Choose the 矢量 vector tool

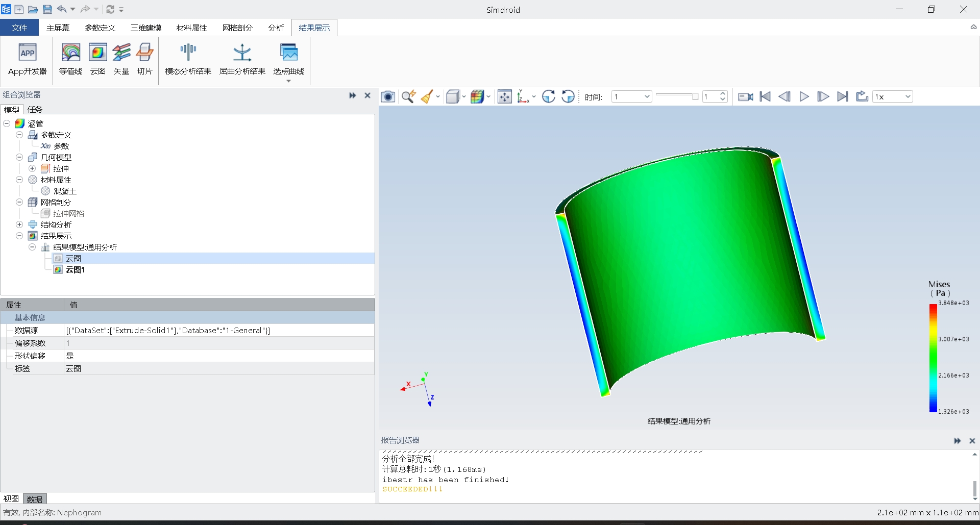tap(121, 59)
